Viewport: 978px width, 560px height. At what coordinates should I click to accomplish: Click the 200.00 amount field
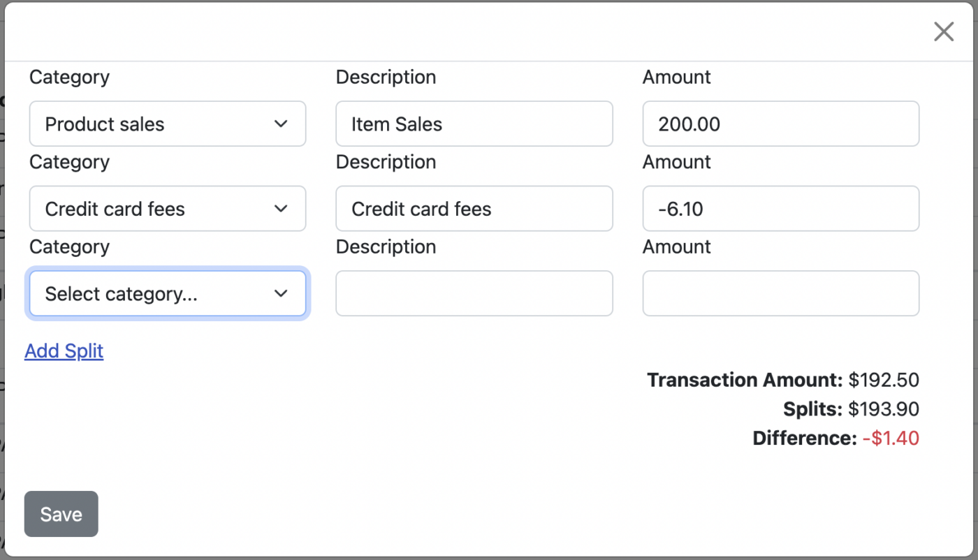tap(780, 124)
